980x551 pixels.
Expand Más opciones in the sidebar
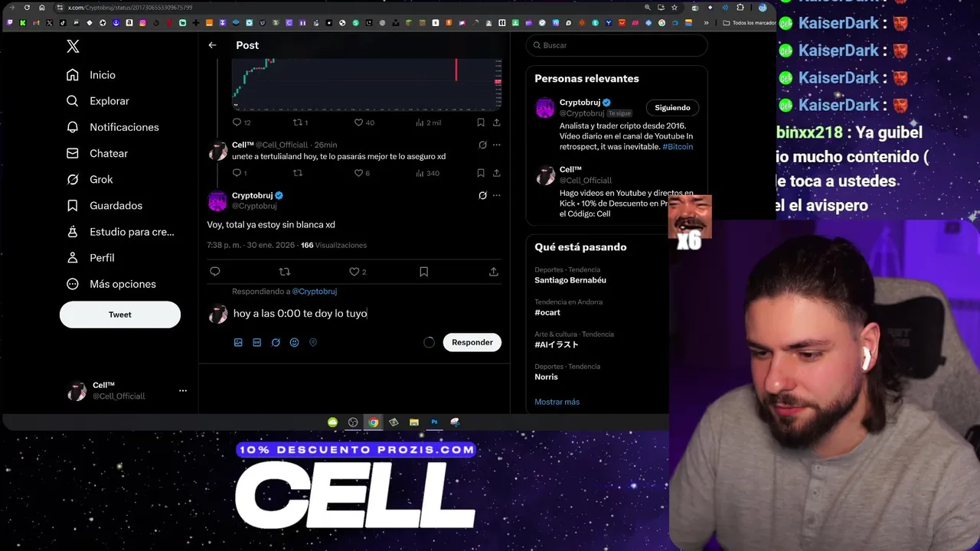(112, 284)
